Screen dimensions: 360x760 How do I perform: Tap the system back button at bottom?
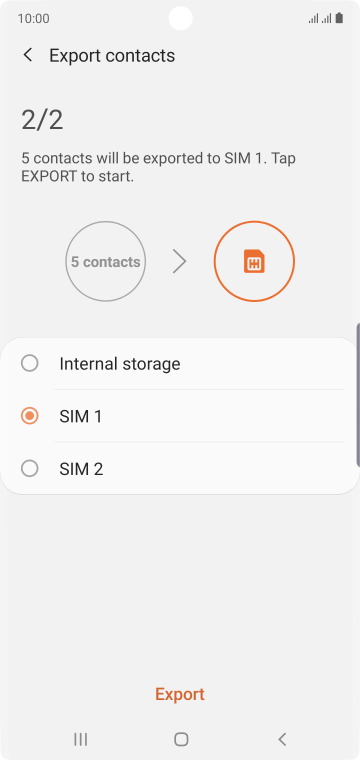pos(282,739)
